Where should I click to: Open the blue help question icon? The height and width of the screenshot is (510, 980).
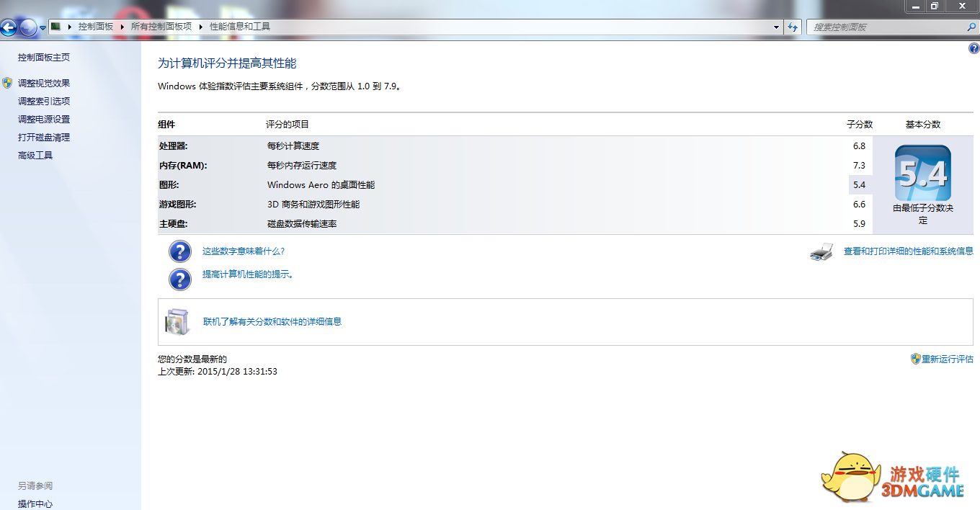pos(974,48)
